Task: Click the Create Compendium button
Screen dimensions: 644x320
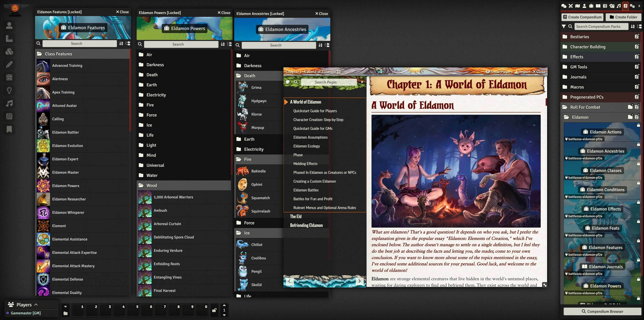Action: [582, 17]
